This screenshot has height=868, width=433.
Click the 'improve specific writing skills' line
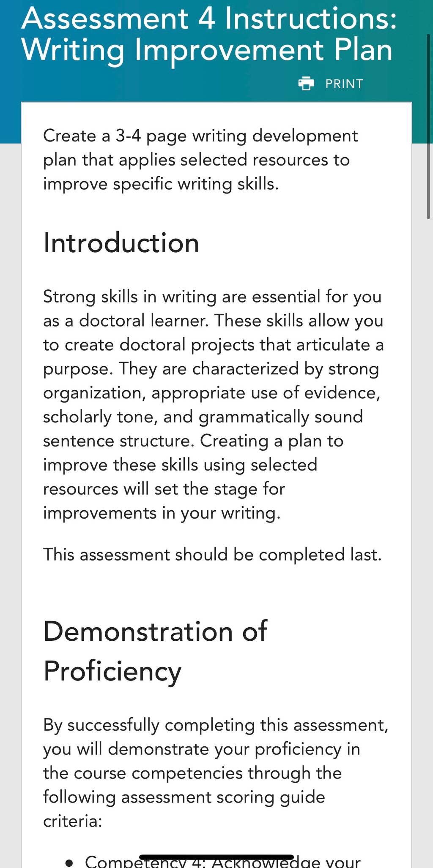pos(161,184)
